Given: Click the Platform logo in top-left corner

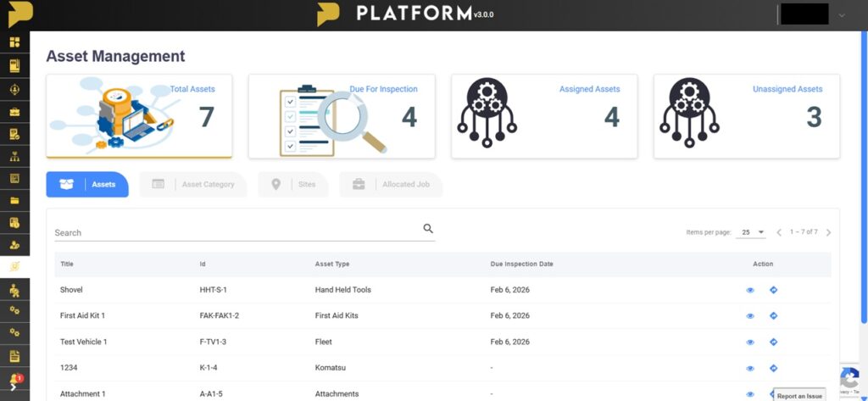Looking at the screenshot, I should click(x=15, y=14).
